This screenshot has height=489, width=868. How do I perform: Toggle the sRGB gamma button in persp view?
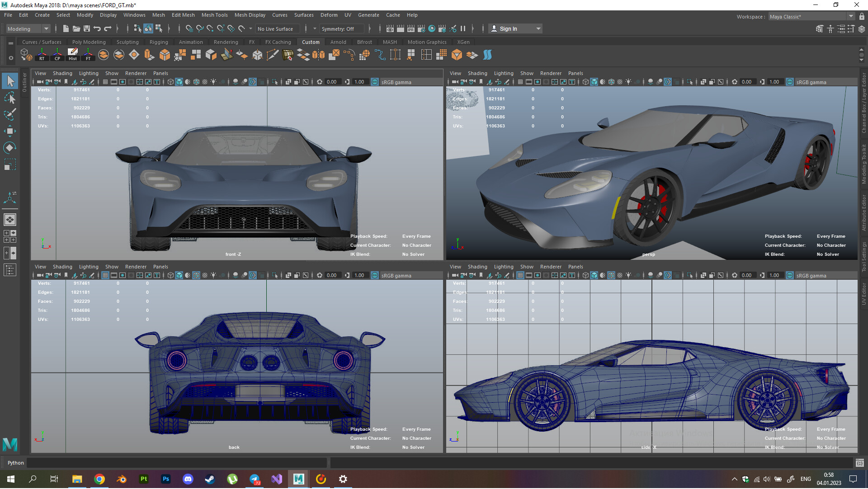pos(790,82)
